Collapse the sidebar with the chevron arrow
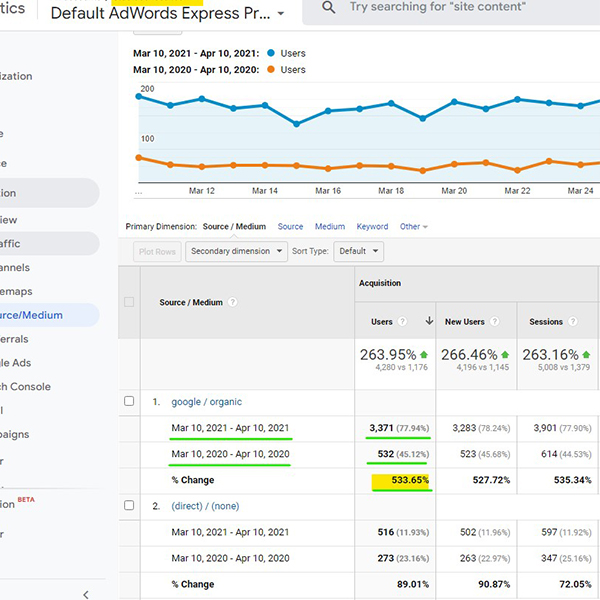Viewport: 600px width, 600px height. pyautogui.click(x=86, y=595)
